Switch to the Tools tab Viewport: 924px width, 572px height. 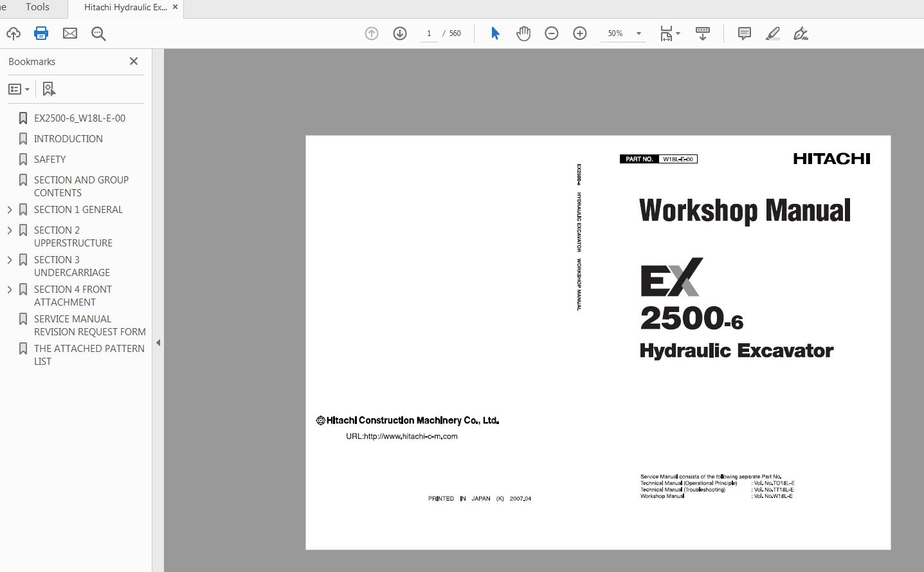pos(37,7)
